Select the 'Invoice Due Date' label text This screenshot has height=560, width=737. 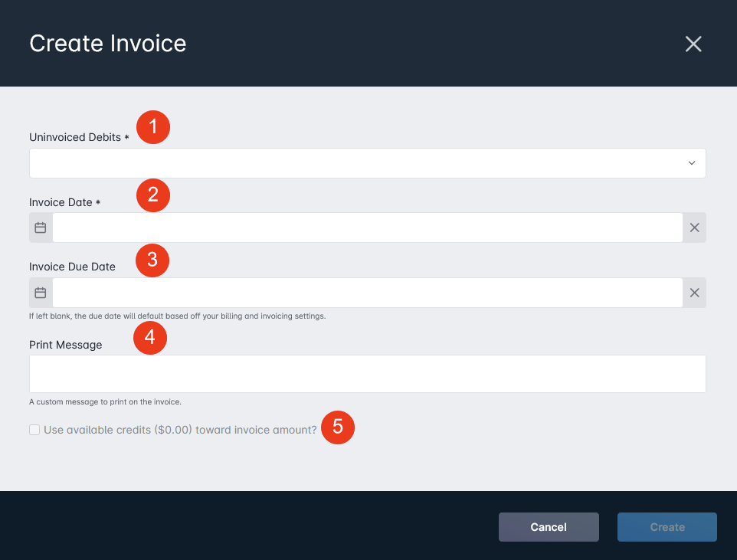coord(72,267)
